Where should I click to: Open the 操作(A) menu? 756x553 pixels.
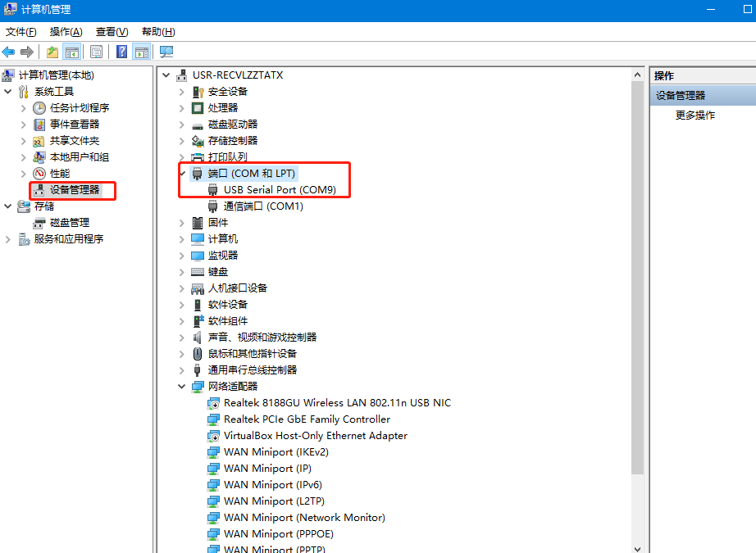coord(66,32)
